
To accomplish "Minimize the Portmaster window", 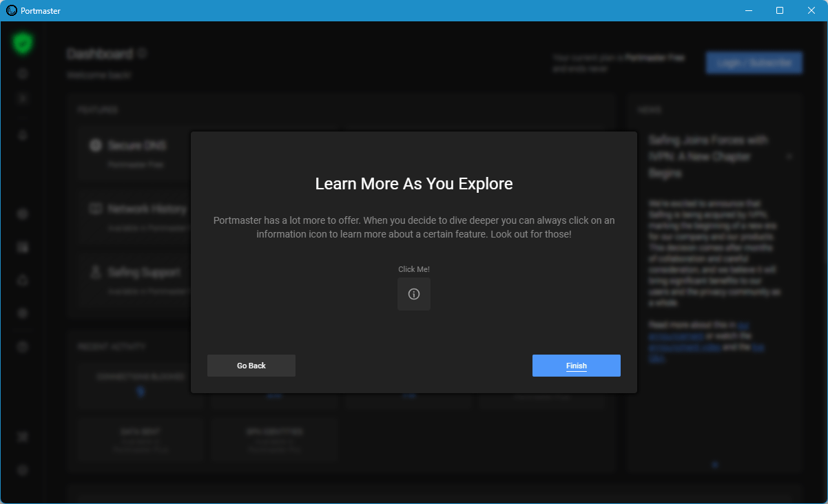I will click(x=748, y=10).
